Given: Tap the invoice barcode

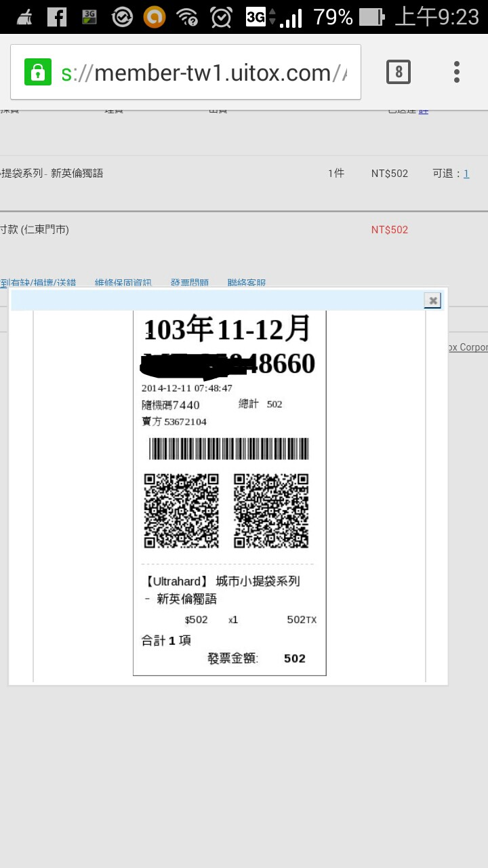Looking at the screenshot, I should (x=228, y=449).
